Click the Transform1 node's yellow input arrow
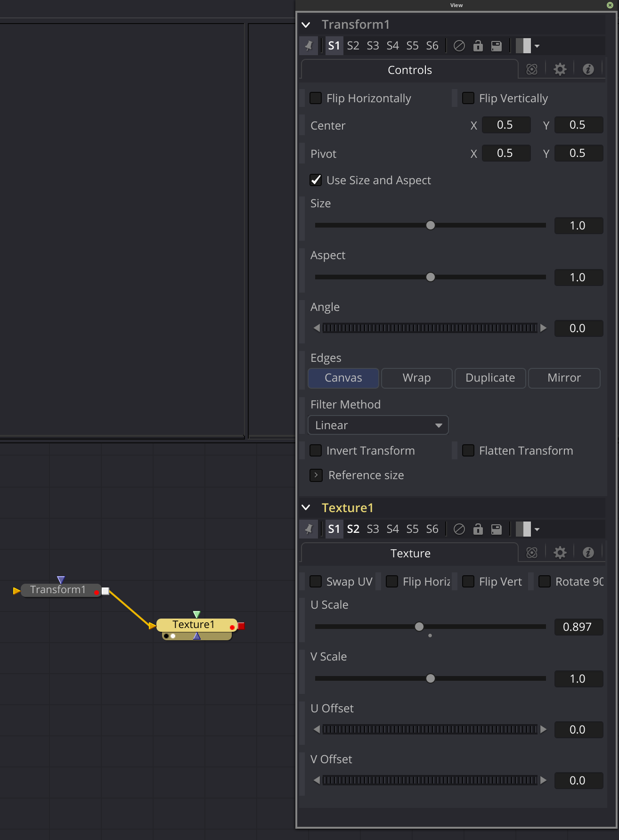This screenshot has height=840, width=619. tap(17, 591)
